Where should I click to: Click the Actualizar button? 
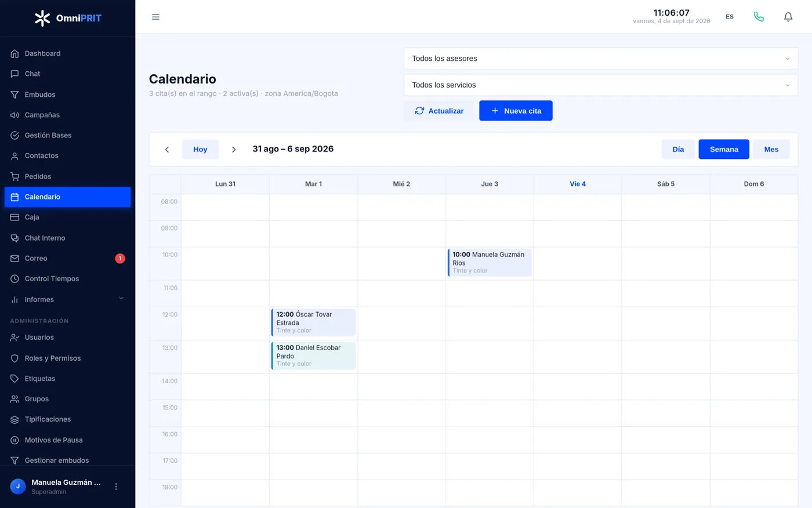point(439,111)
